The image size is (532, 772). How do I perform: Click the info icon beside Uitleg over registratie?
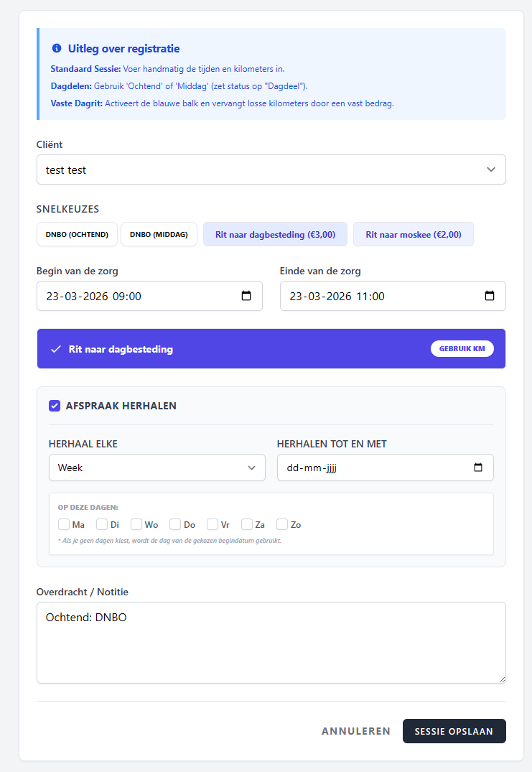[x=57, y=49]
